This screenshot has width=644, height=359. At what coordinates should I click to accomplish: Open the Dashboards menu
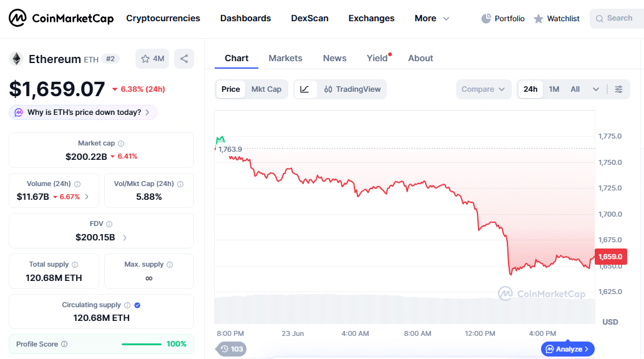pyautogui.click(x=246, y=19)
